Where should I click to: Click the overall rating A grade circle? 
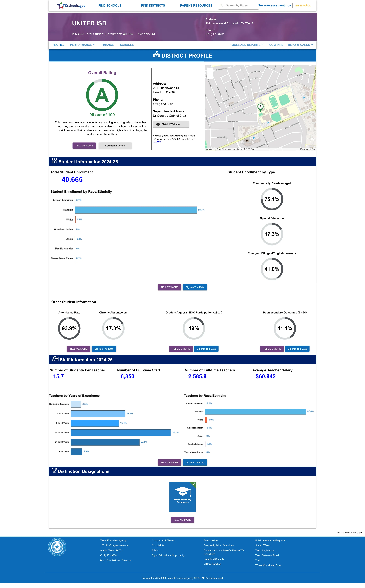click(x=102, y=95)
